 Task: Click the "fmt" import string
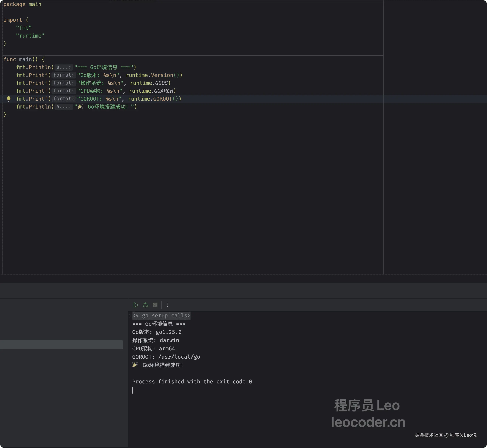point(24,28)
